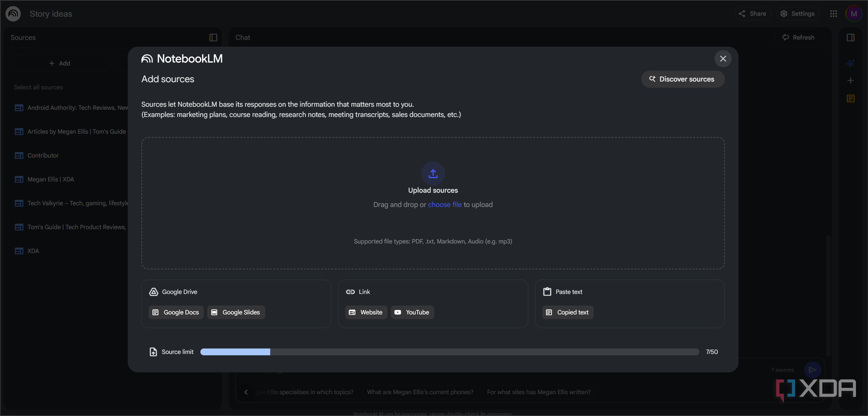Click the Add source button in Sources

60,63
